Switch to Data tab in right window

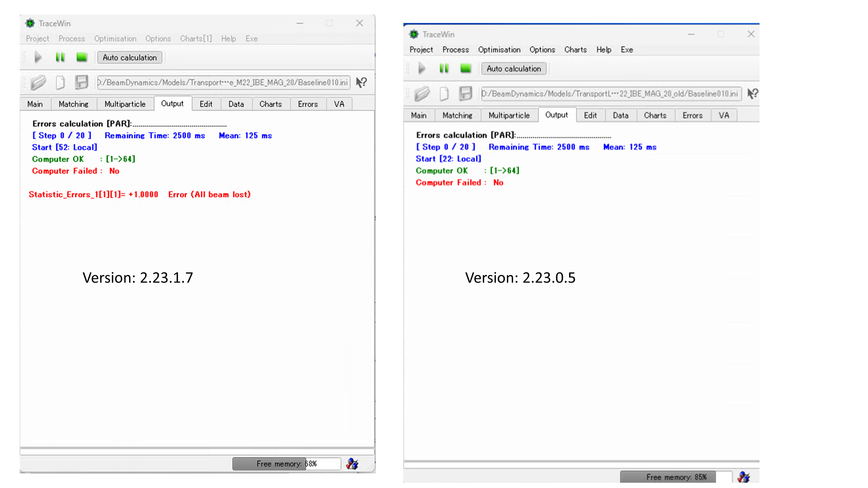(621, 116)
